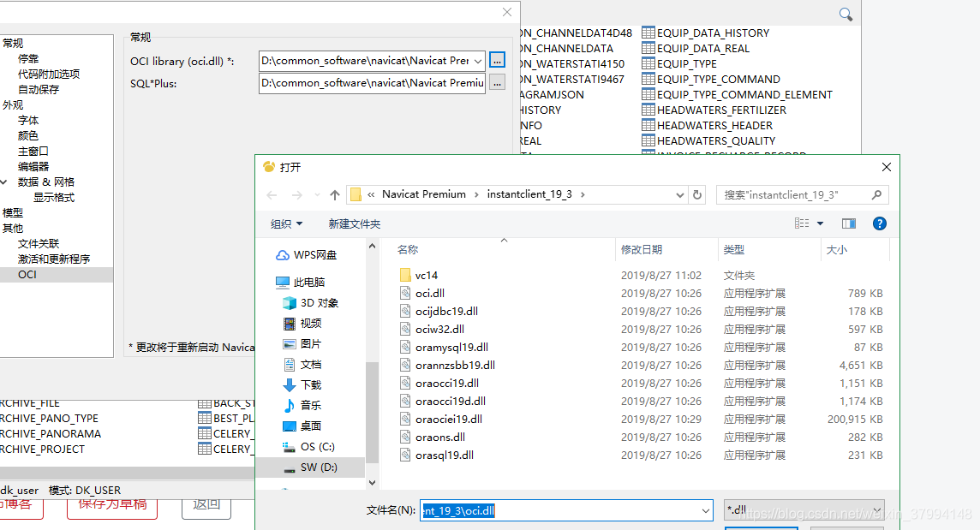The width and height of the screenshot is (980, 530).
Task: Open file dialog help icon
Action: [x=880, y=223]
